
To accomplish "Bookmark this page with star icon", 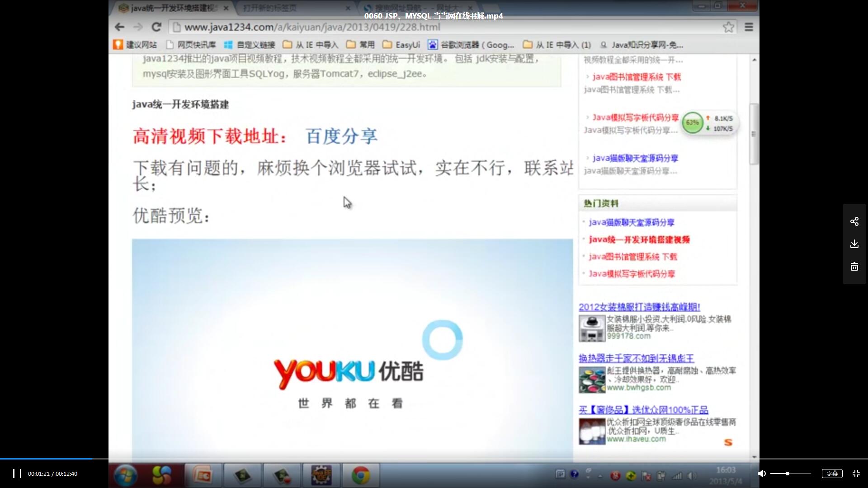I will tap(728, 27).
